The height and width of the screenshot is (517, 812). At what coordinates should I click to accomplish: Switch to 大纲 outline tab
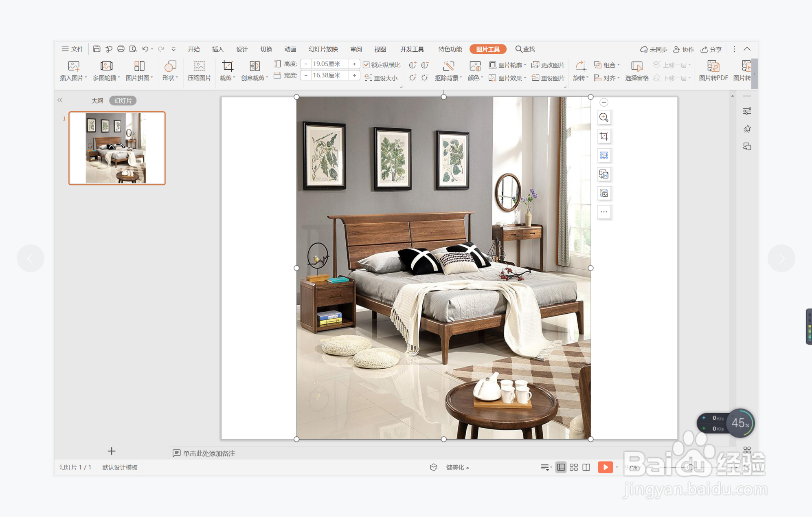click(97, 101)
